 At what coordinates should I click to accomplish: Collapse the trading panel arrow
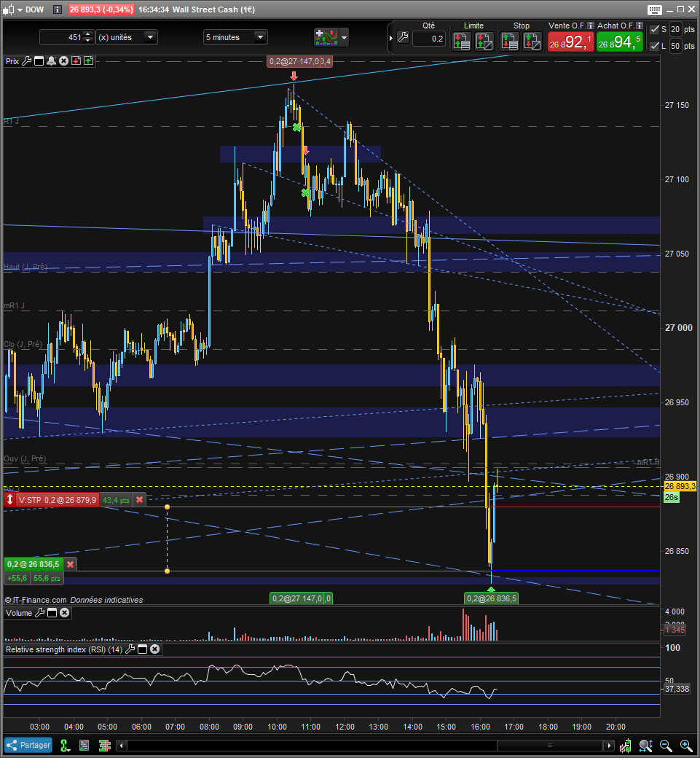pos(391,38)
